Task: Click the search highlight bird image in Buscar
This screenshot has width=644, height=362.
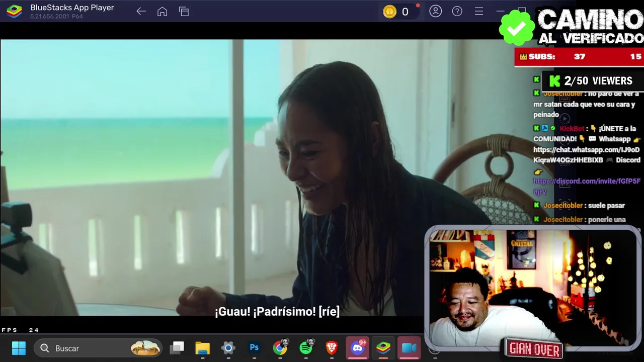Action: pos(145,348)
